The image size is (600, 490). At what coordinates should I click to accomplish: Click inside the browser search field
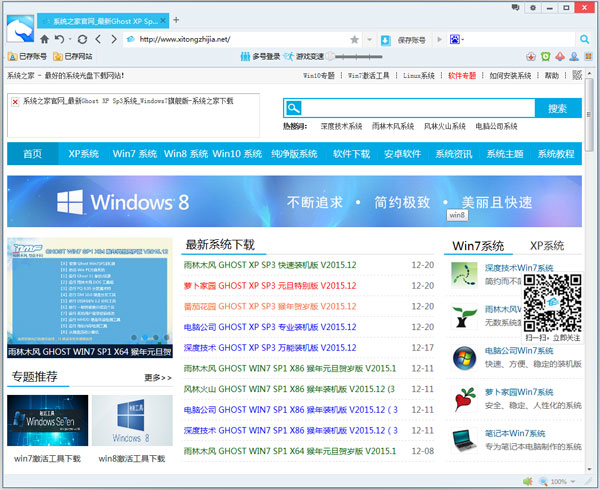pyautogui.click(x=520, y=39)
